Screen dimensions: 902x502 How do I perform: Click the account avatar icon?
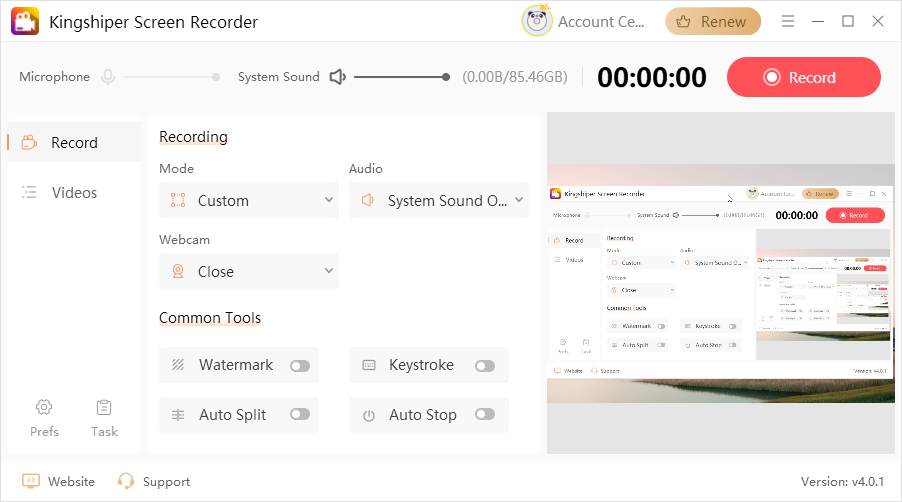coord(537,21)
